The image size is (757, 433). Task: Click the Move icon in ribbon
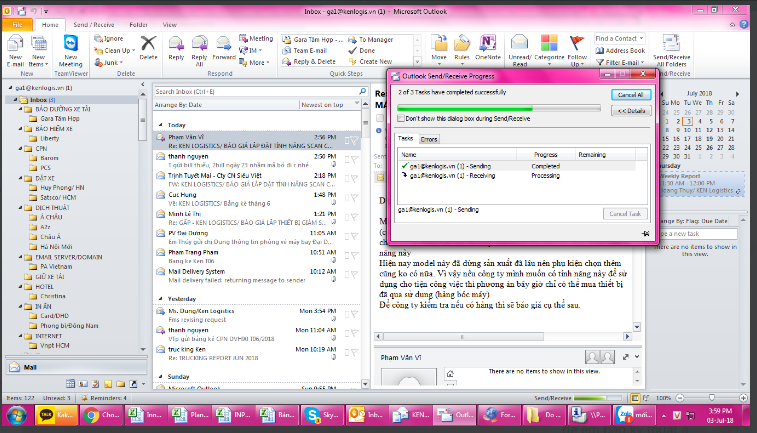pyautogui.click(x=439, y=43)
